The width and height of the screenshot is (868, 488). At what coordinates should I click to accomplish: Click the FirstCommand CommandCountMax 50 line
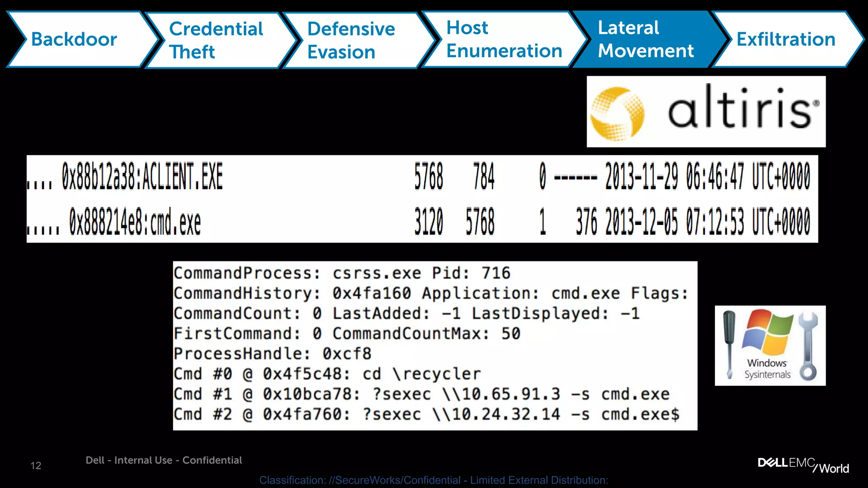tap(347, 333)
